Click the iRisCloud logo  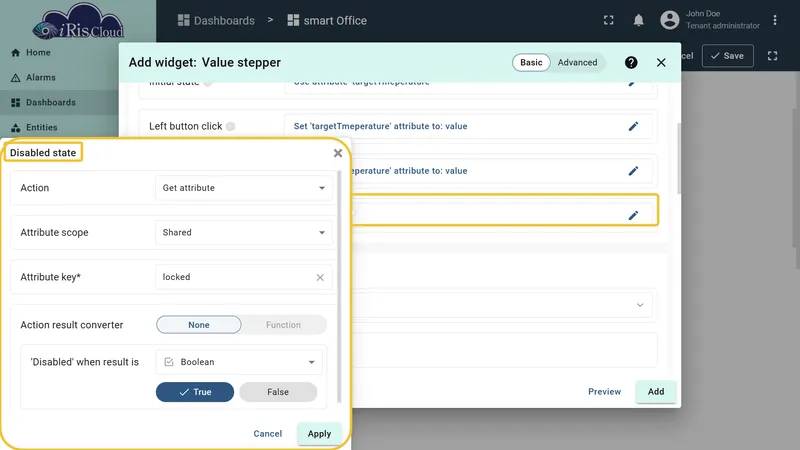(x=78, y=22)
